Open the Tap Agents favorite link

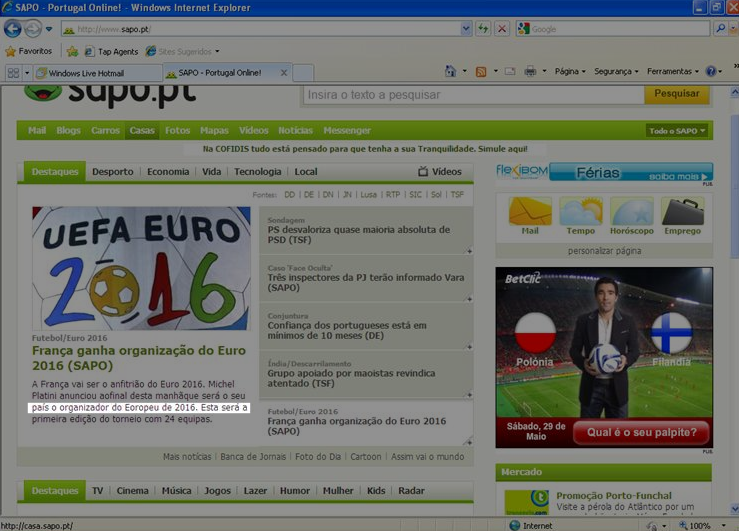[111, 51]
